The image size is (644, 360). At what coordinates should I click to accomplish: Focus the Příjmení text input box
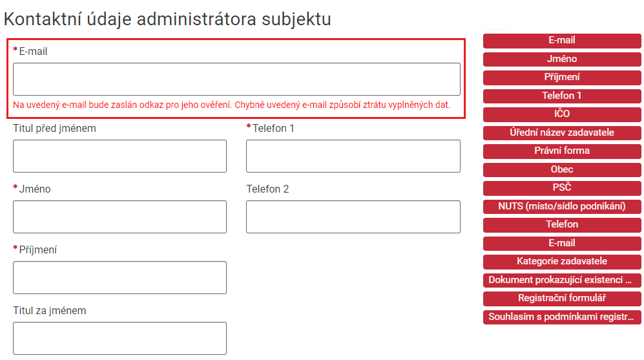click(x=119, y=277)
